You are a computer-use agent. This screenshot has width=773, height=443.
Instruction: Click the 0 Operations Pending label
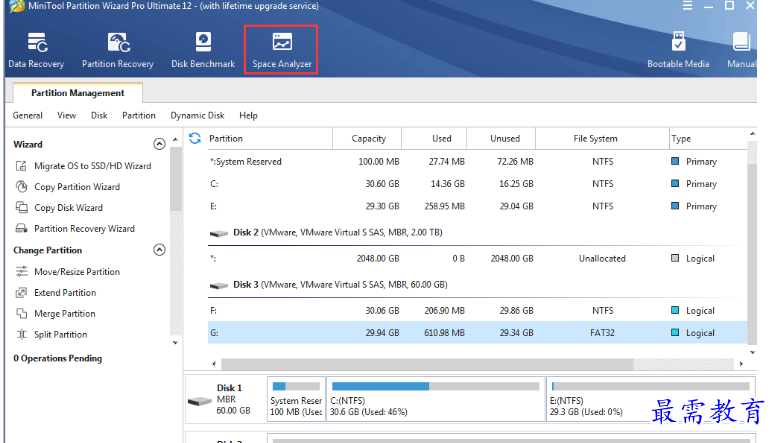58,358
